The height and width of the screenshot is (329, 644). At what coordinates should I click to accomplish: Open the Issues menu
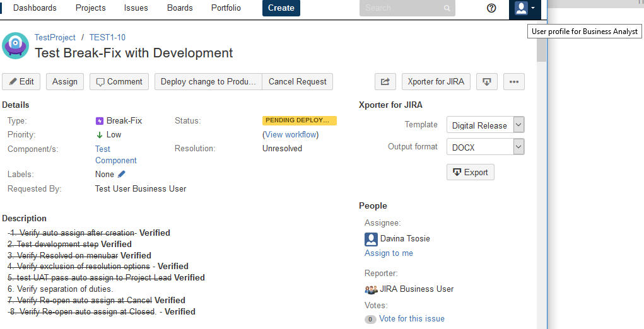click(136, 8)
